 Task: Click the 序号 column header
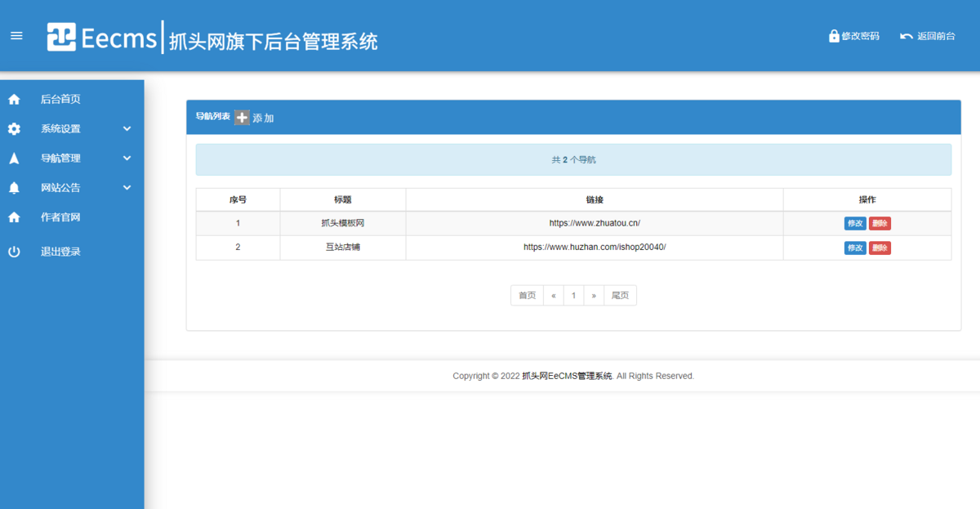pos(238,199)
